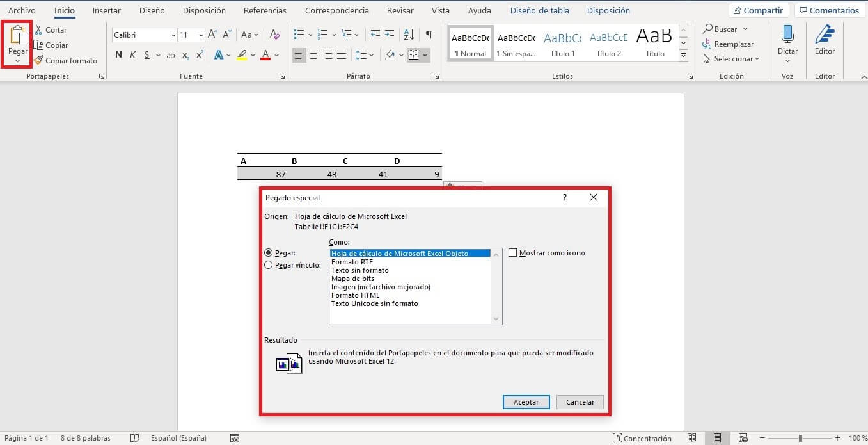Confirm with the Aceptar button
Screen dimensions: 868x445
tap(526, 402)
